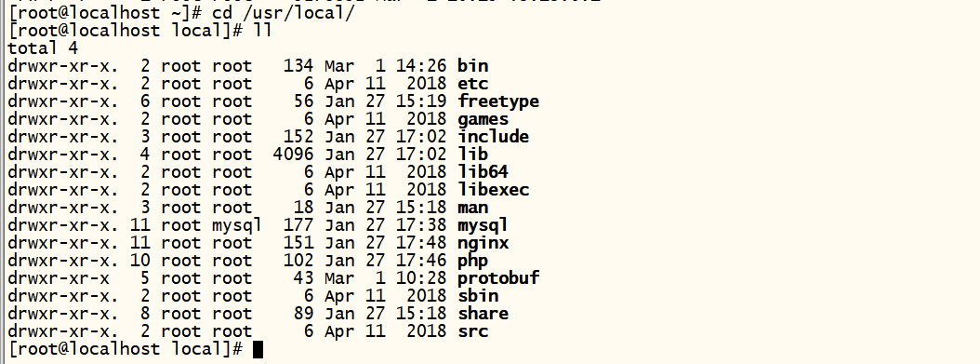Click the include directory entry
The height and width of the screenshot is (364, 980).
pyautogui.click(x=493, y=136)
